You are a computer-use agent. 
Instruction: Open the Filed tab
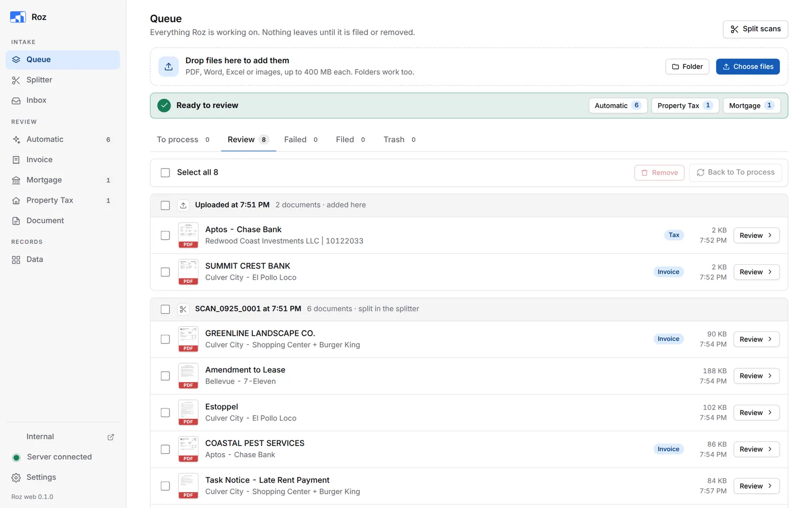350,140
